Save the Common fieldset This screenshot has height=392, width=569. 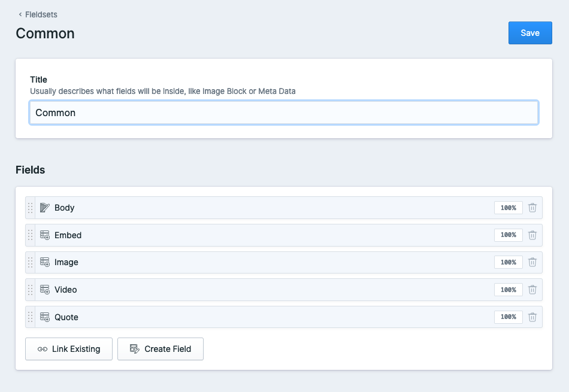530,33
